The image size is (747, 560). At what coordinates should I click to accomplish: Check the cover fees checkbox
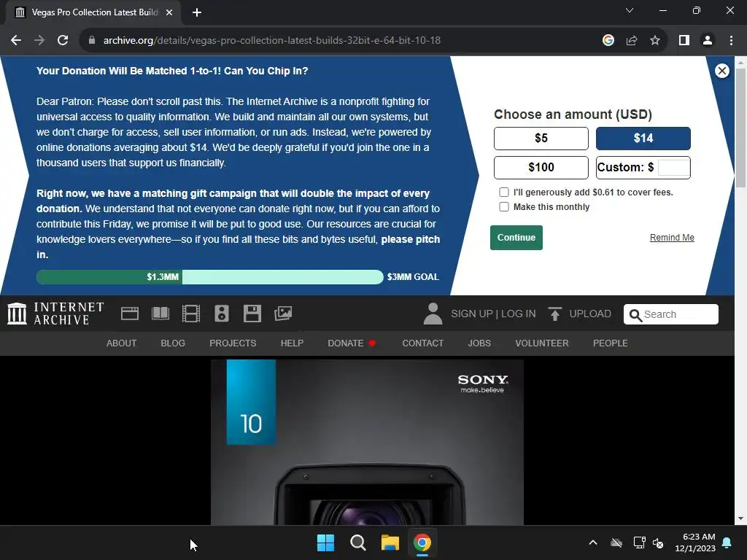pyautogui.click(x=504, y=192)
